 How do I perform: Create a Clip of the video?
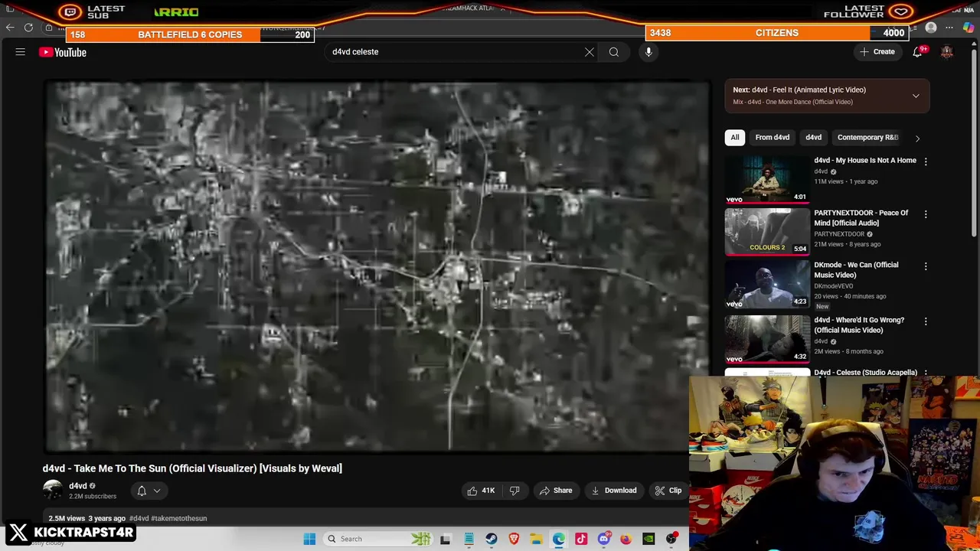[x=668, y=491]
